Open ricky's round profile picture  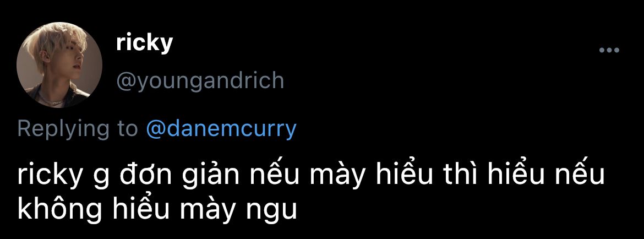pos(59,65)
